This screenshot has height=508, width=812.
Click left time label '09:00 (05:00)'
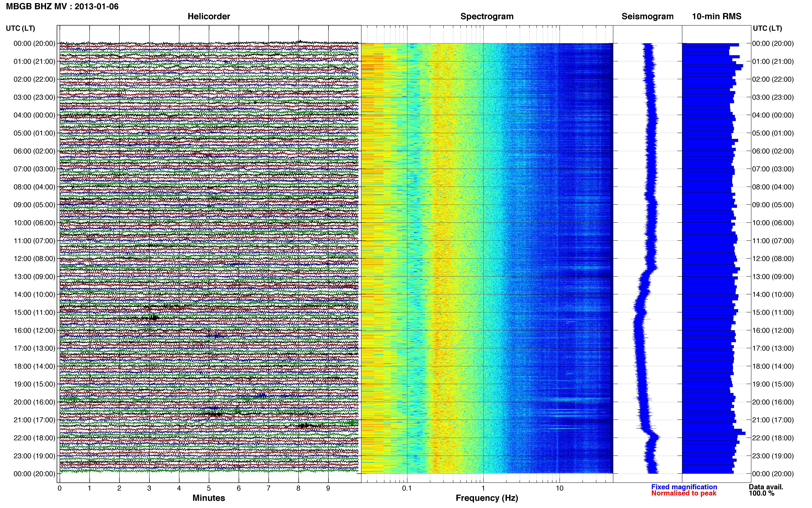coord(34,205)
